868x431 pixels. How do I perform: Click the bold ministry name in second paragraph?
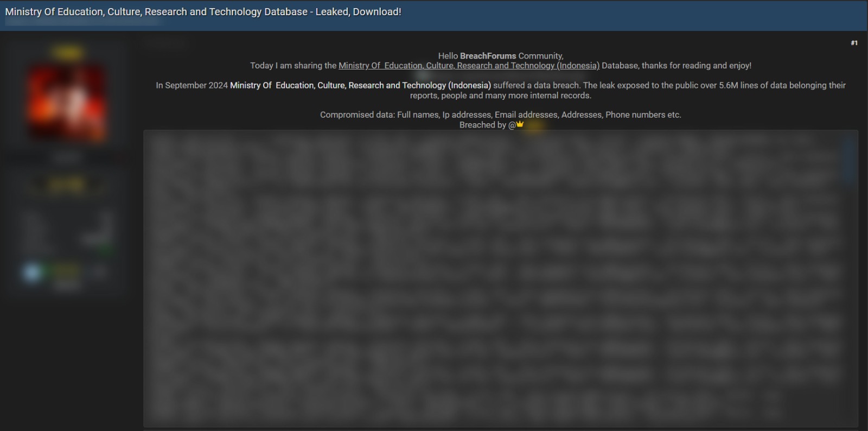coord(360,85)
